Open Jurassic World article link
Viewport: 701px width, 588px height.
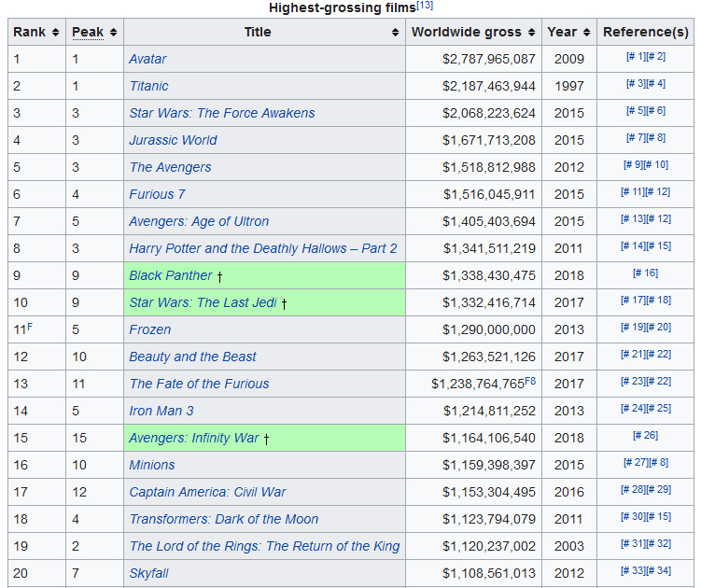pos(173,140)
